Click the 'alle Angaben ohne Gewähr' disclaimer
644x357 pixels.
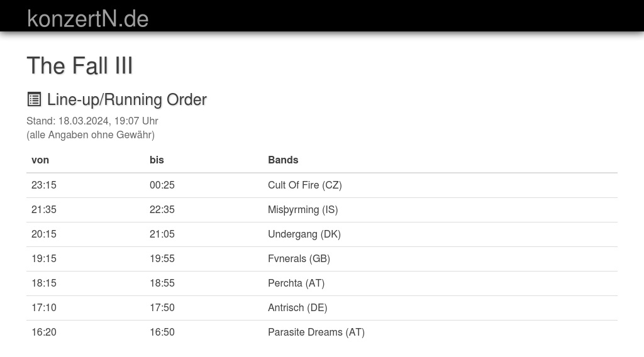click(x=91, y=135)
